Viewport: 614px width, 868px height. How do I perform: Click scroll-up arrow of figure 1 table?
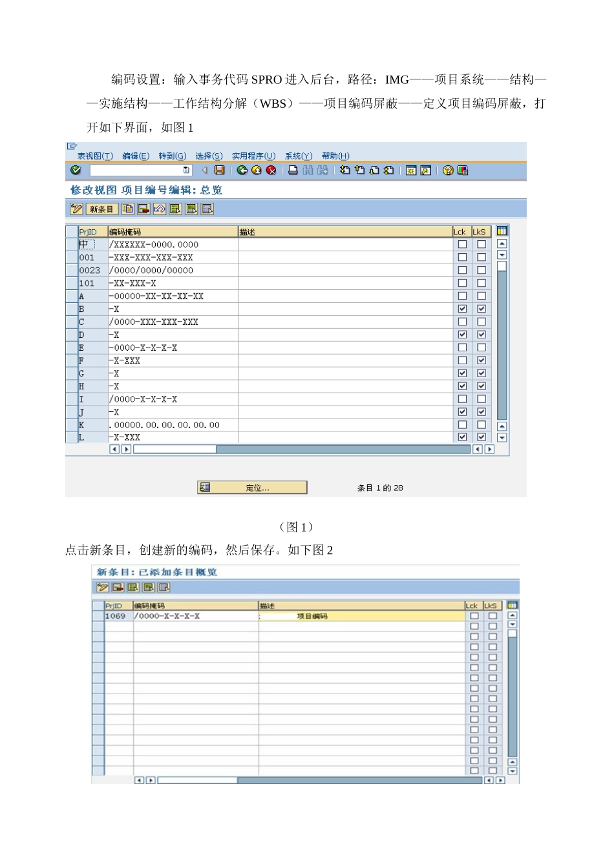coord(502,243)
